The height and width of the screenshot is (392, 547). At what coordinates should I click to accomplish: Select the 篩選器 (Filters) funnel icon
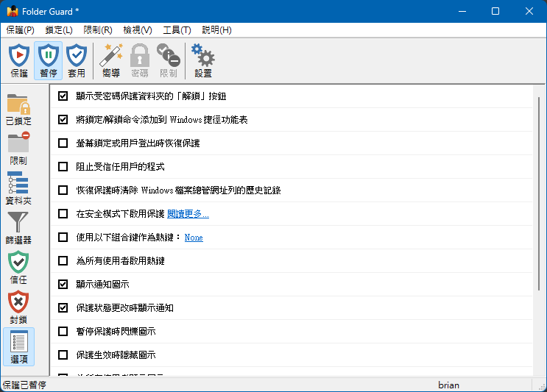(x=18, y=228)
